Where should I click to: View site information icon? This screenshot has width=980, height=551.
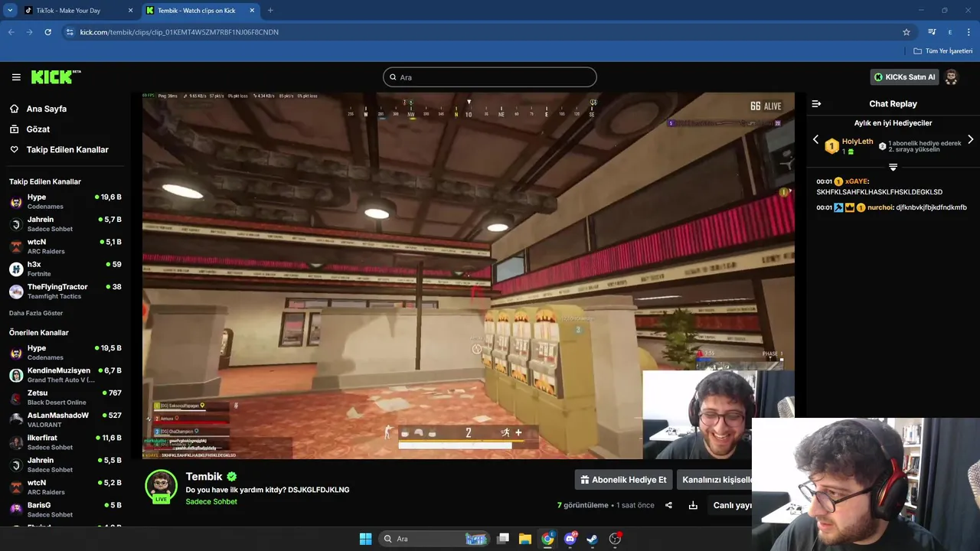70,32
